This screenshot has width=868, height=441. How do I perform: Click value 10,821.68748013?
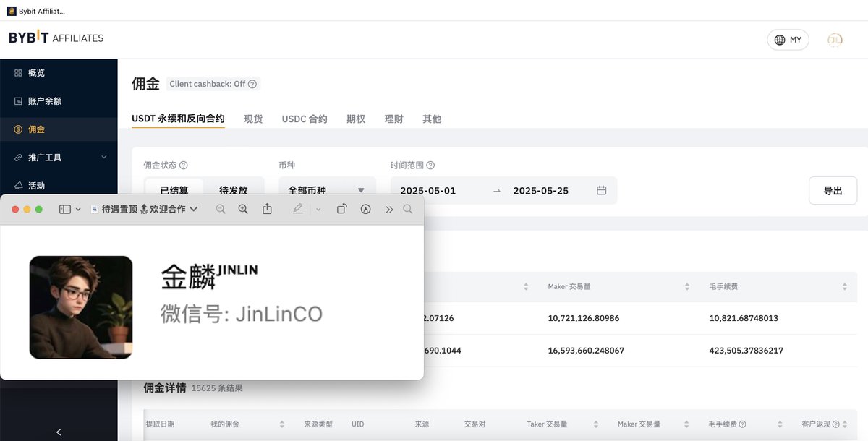pos(744,318)
